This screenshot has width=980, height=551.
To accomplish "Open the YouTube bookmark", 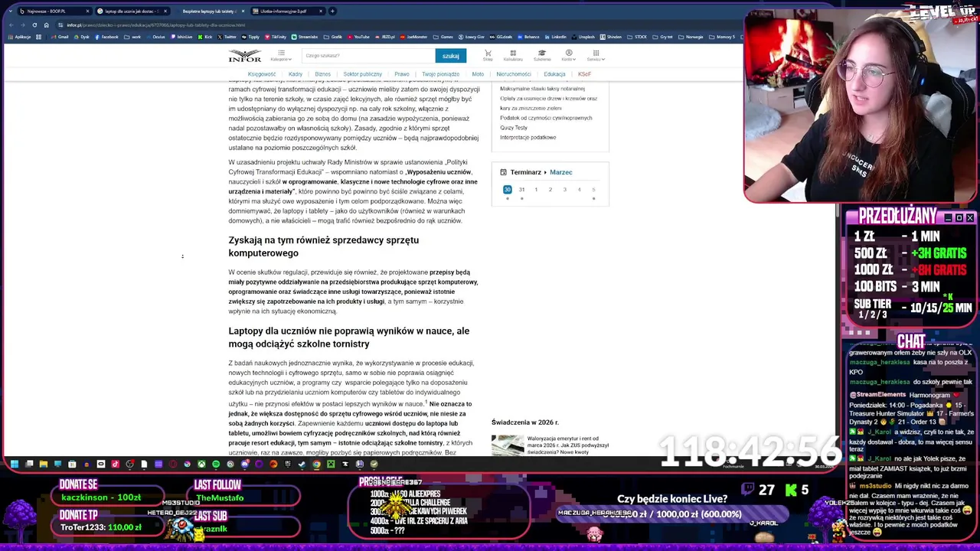I will click(x=358, y=37).
